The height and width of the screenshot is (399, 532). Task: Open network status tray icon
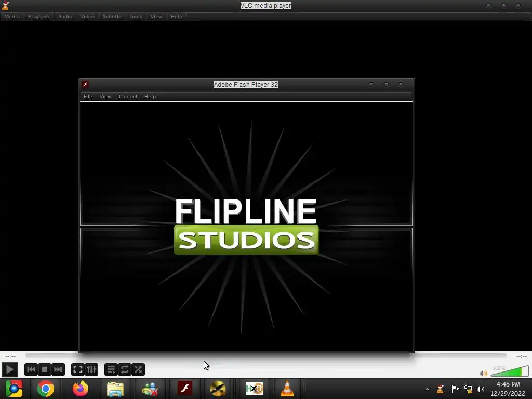point(468,389)
